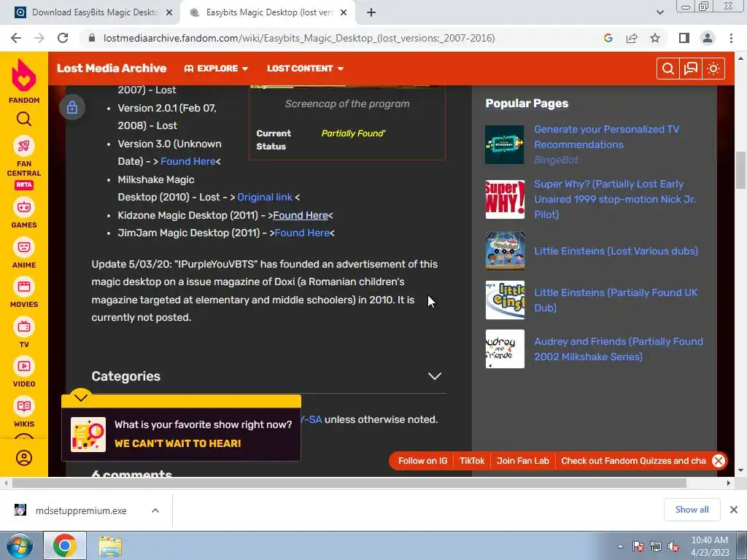Click the BingeBot recommendations thumbnail
Viewport: 747px width, 560px height.
[x=505, y=145]
